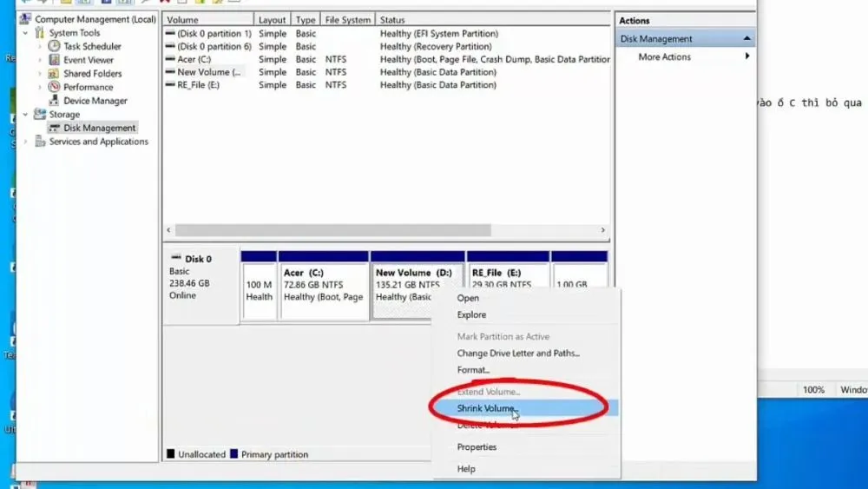
Task: Expand the More Actions submenu arrow
Action: click(x=746, y=57)
